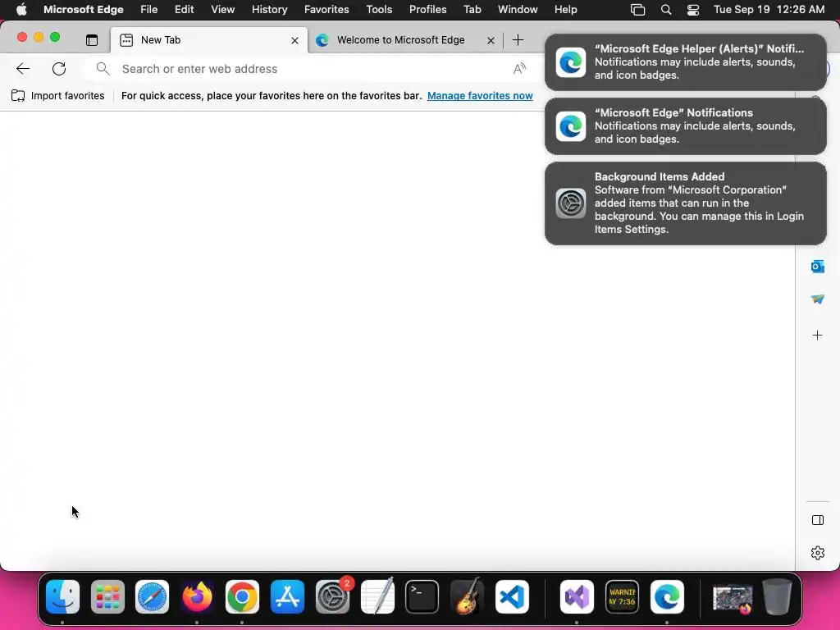Open Spotlight search in menu bar
Image resolution: width=840 pixels, height=630 pixels.
pyautogui.click(x=666, y=10)
